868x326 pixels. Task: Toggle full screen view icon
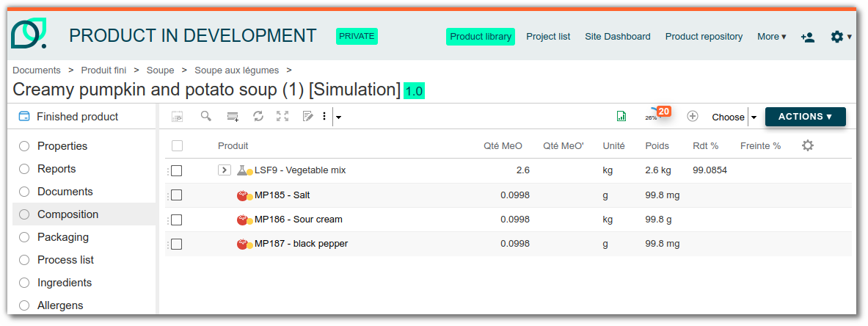[283, 117]
